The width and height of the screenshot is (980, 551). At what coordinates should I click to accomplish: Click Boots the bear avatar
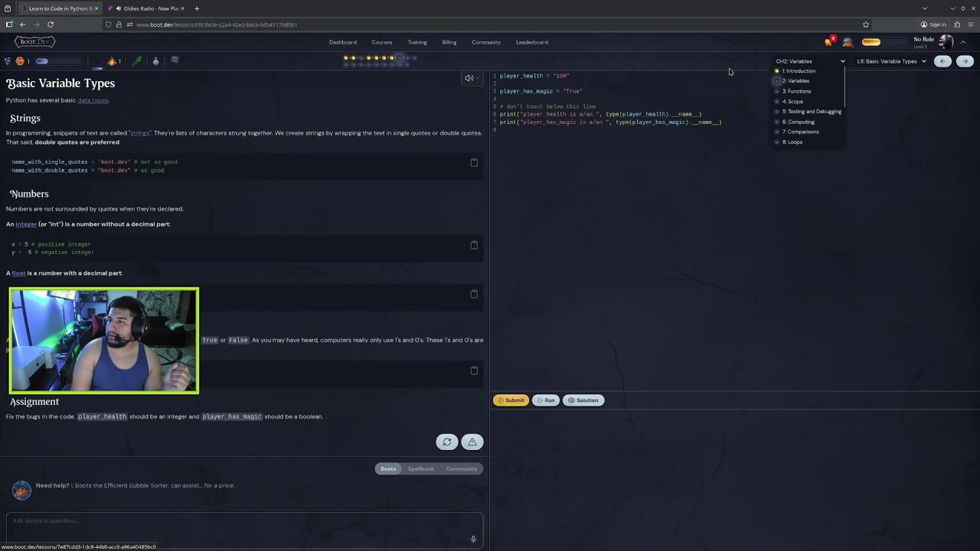click(x=21, y=490)
